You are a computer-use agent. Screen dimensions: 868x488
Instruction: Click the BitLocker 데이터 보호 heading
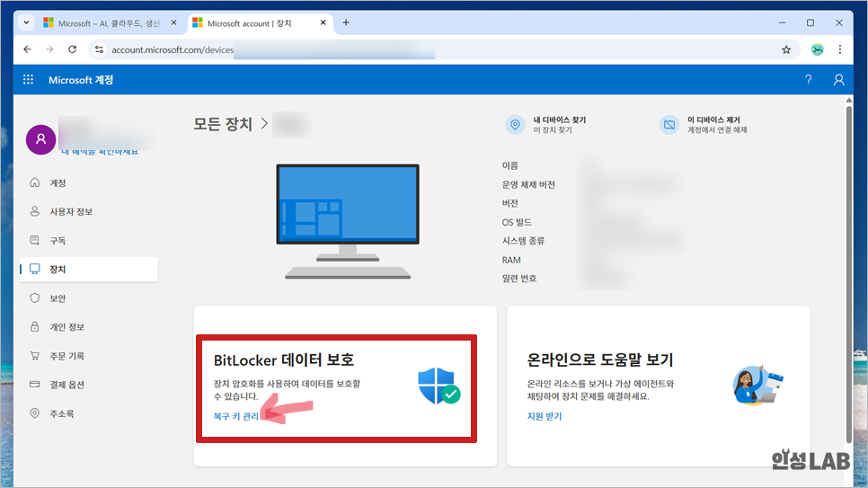click(x=284, y=360)
